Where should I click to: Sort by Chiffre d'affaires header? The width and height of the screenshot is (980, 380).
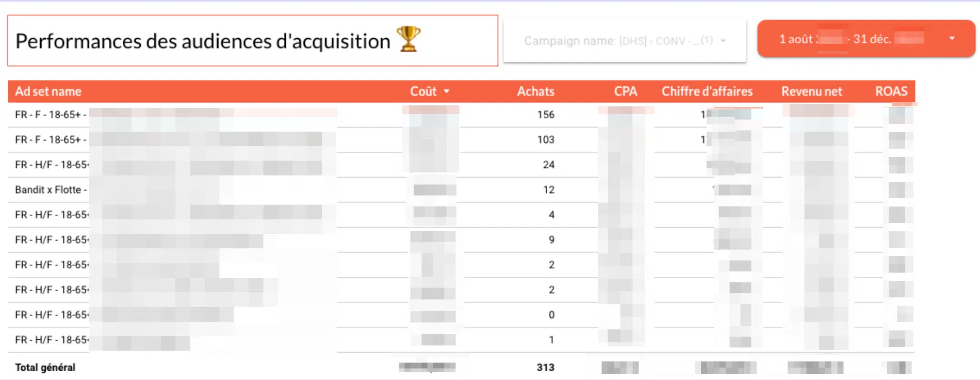(707, 91)
